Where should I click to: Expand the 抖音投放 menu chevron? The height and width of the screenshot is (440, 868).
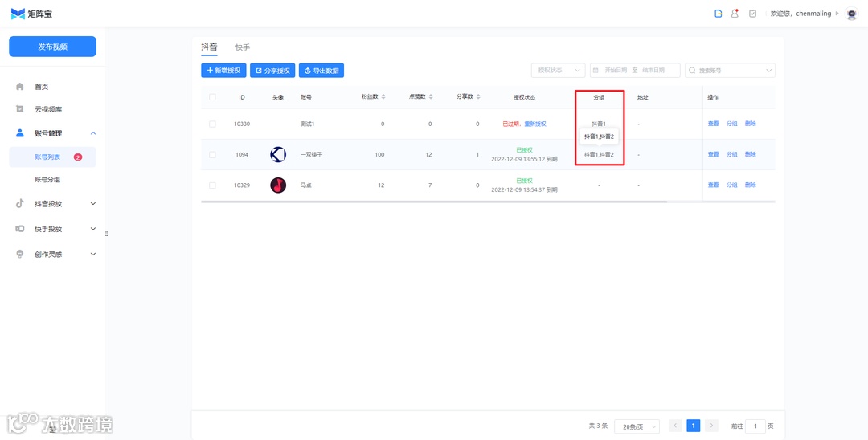click(x=93, y=203)
